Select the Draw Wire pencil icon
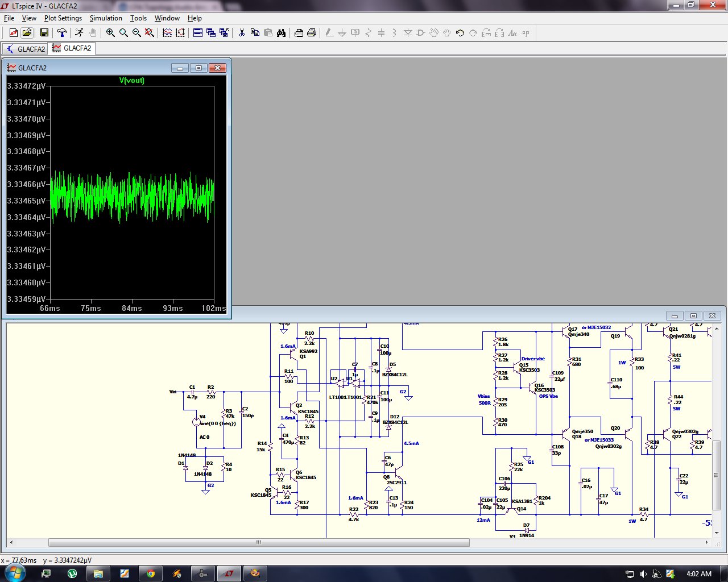This screenshot has width=728, height=582. 329,33
